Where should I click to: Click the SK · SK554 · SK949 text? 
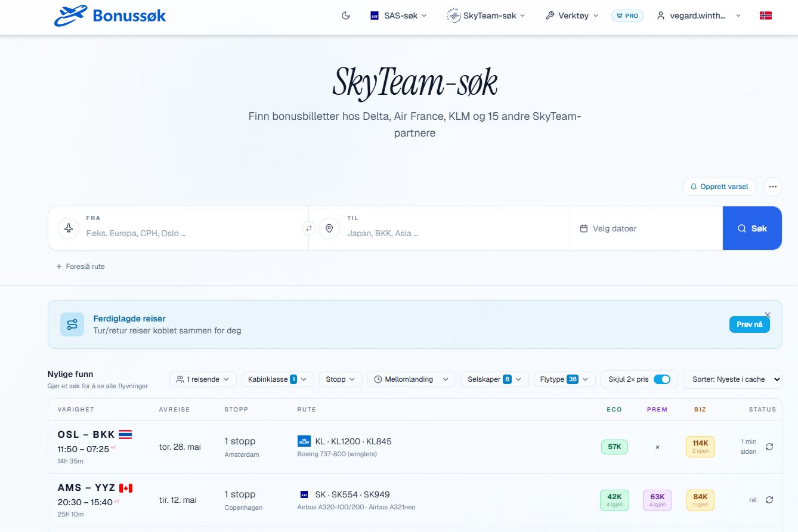[352, 494]
